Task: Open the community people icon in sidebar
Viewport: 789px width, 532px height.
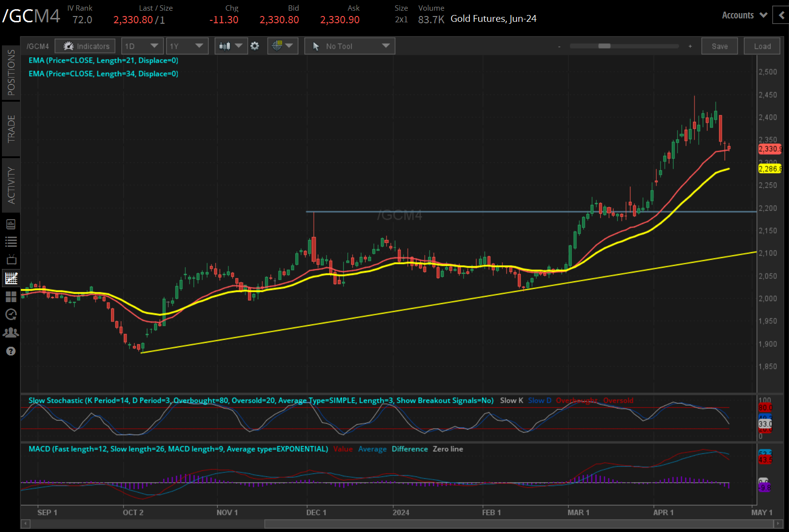Action: click(x=11, y=332)
